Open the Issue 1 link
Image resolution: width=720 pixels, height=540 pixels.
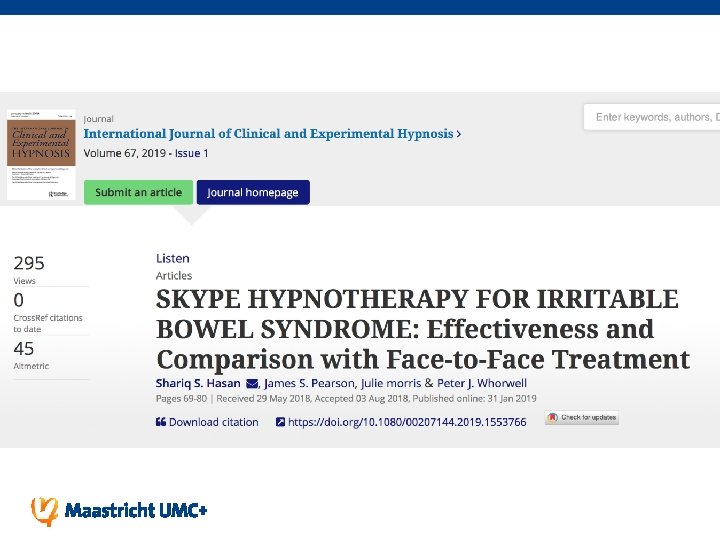tap(191, 153)
